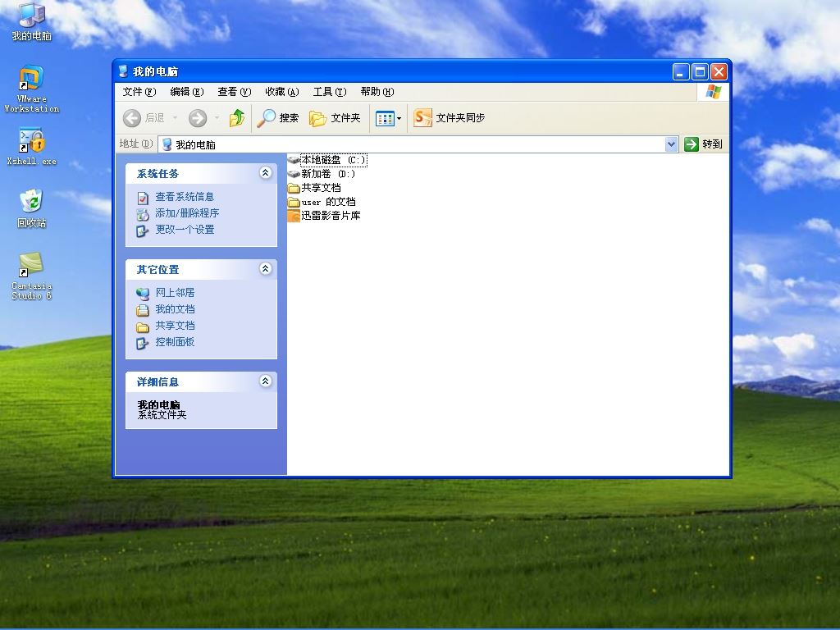Launch VMware Workstation desktop shortcut
Viewport: 840px width, 630px height.
pyautogui.click(x=32, y=89)
